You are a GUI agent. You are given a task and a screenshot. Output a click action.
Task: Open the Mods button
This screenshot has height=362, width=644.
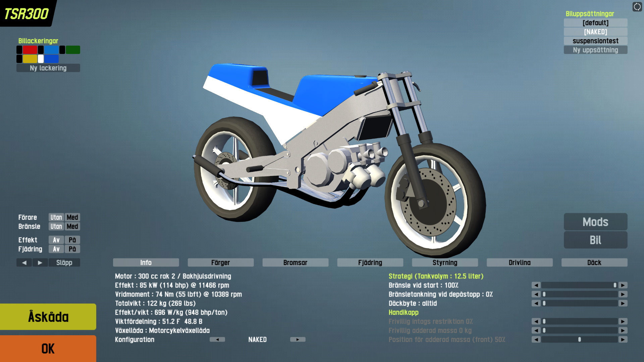[x=595, y=222]
